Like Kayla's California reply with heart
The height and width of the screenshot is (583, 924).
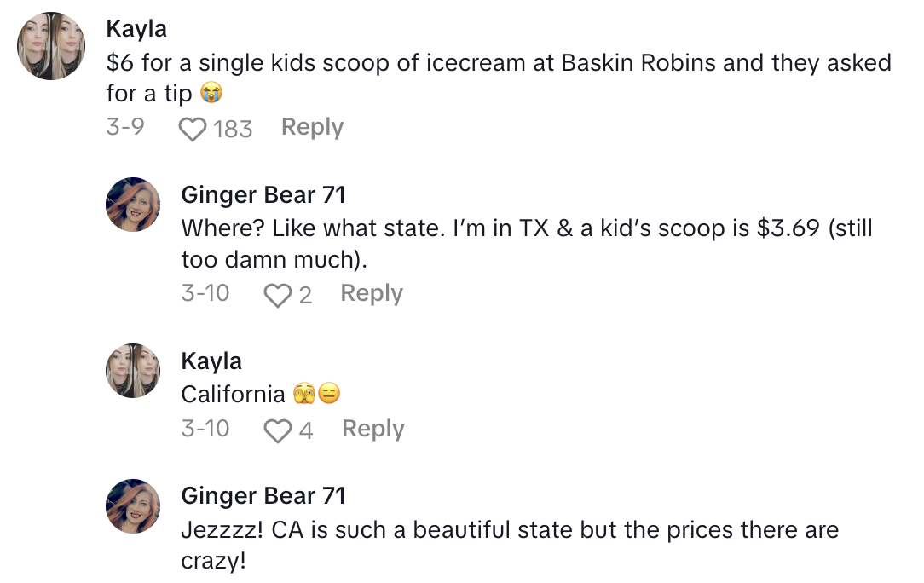(x=278, y=430)
